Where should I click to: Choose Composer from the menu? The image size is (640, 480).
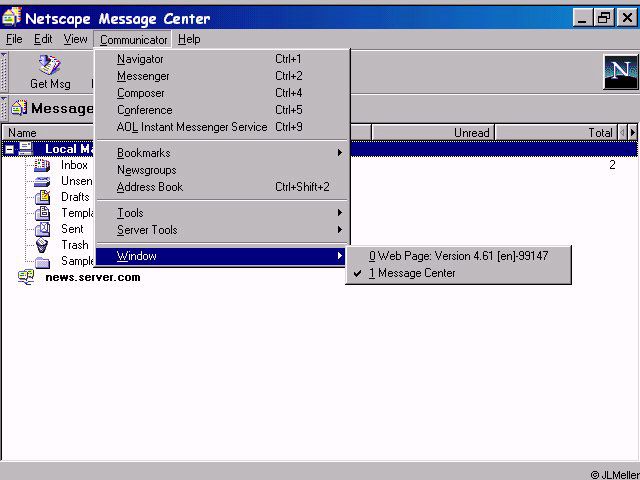(x=222, y=93)
